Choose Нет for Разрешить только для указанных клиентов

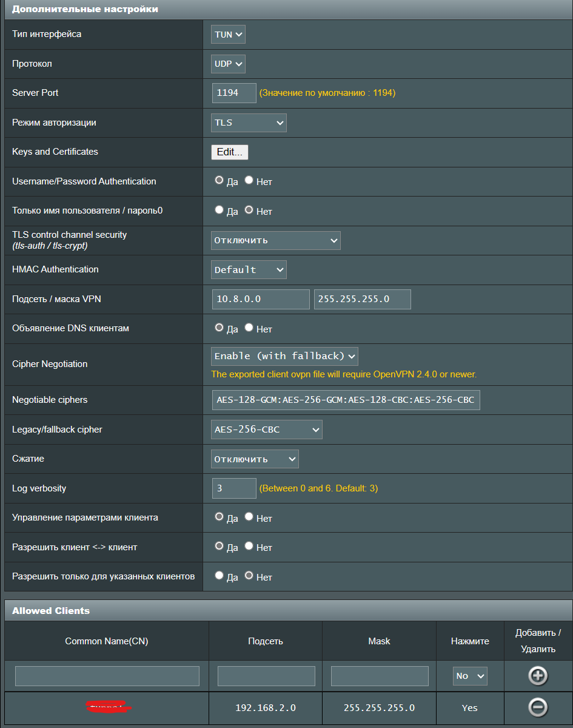(249, 576)
